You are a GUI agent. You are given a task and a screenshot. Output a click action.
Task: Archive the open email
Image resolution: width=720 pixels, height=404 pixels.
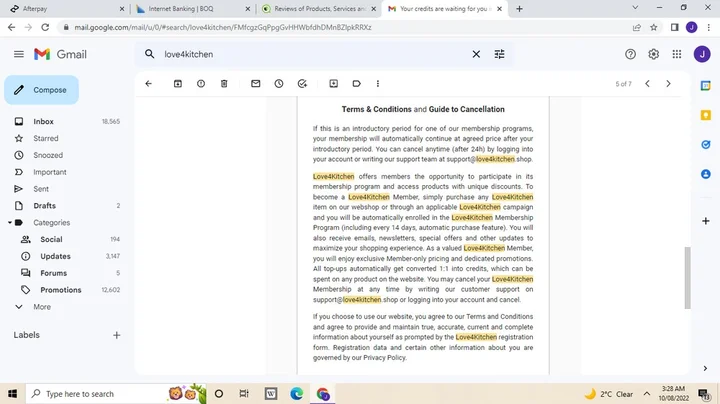coord(178,84)
